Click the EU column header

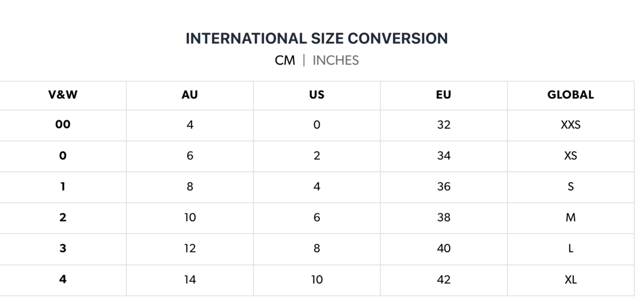(443, 95)
